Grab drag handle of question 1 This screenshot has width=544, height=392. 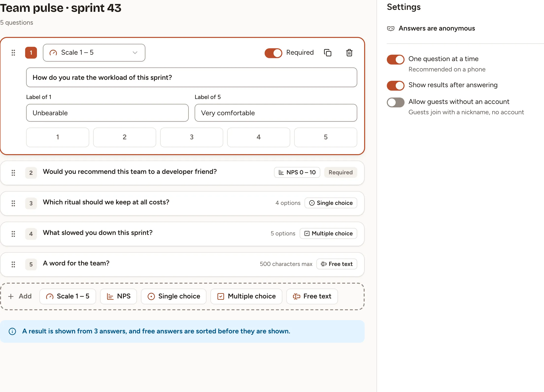coord(13,53)
